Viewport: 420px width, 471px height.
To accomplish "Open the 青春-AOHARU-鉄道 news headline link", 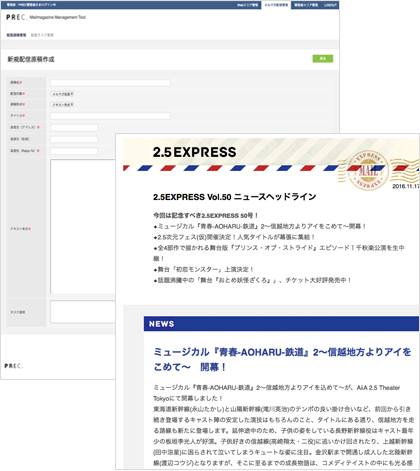I will 282,359.
